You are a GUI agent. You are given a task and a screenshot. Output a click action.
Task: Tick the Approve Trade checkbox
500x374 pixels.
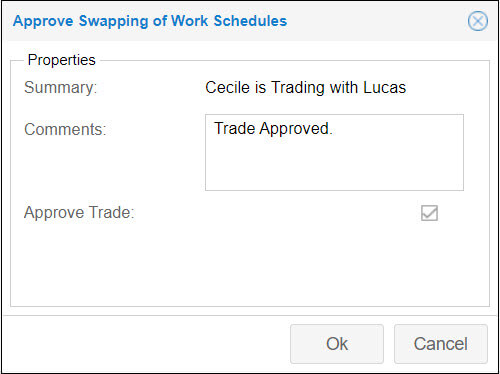(x=429, y=213)
